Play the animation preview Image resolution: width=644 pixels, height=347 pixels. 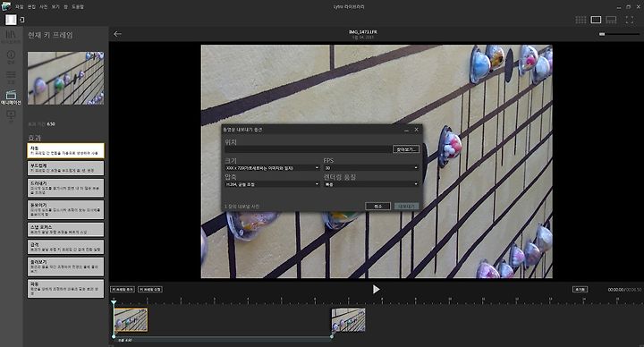coord(376,289)
